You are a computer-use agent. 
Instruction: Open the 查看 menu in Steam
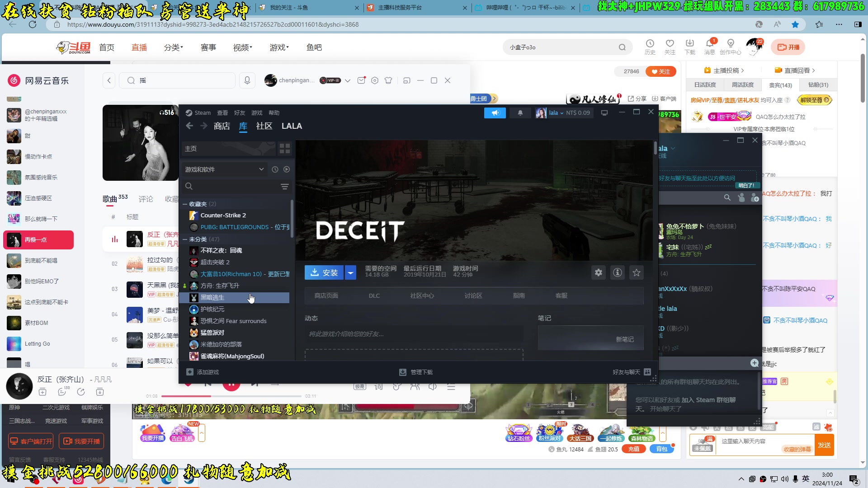222,113
